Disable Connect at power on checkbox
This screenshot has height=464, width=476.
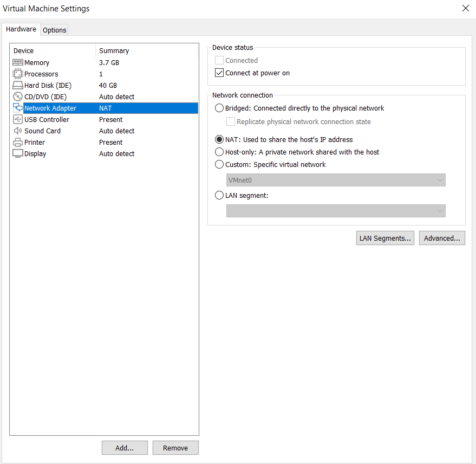click(x=219, y=73)
